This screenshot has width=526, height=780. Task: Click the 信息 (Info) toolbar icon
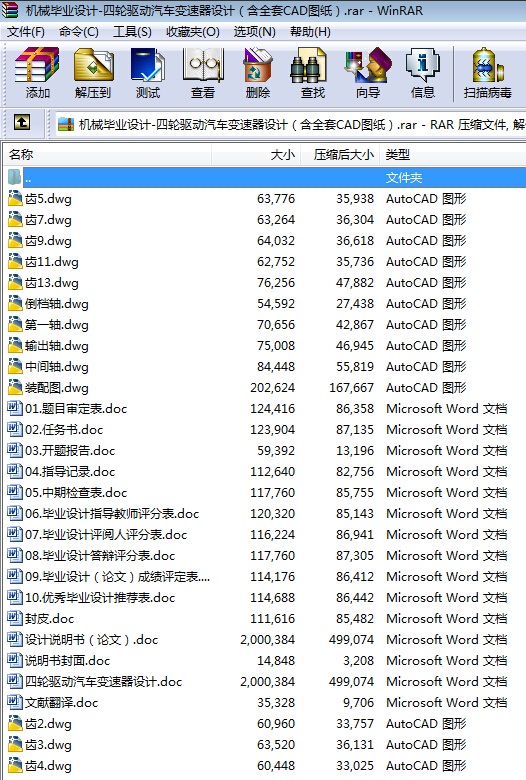pyautogui.click(x=422, y=65)
